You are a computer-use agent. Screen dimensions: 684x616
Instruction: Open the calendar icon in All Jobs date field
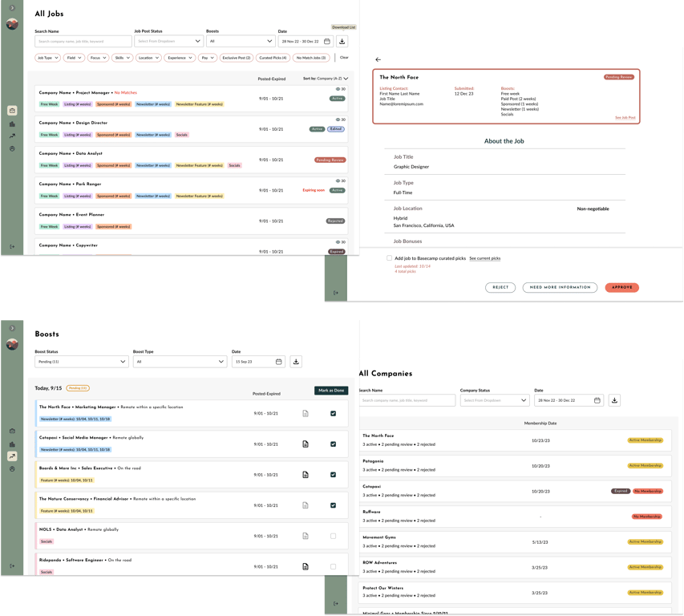[326, 41]
